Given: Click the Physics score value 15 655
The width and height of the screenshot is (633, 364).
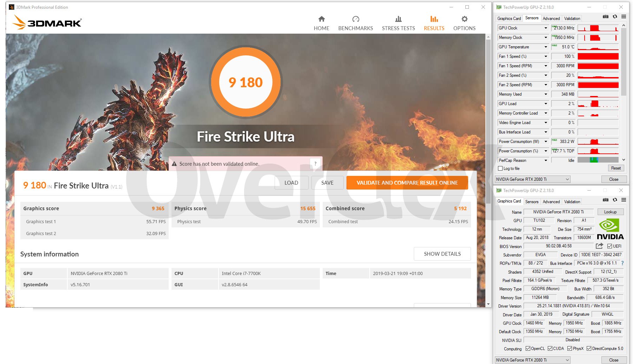Looking at the screenshot, I should (x=308, y=208).
